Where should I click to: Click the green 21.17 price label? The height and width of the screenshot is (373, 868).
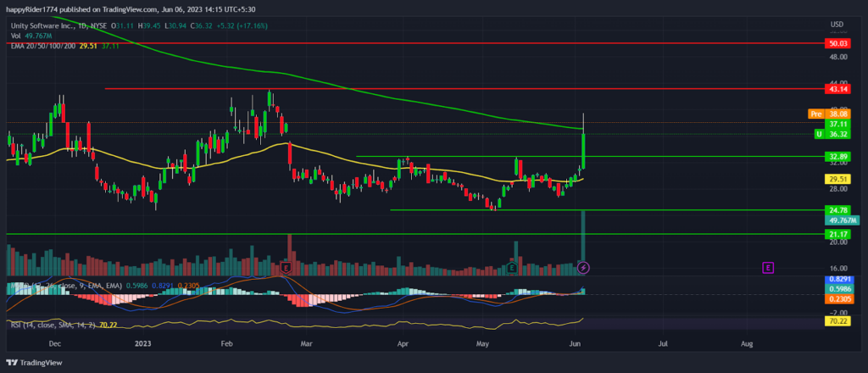coord(837,234)
